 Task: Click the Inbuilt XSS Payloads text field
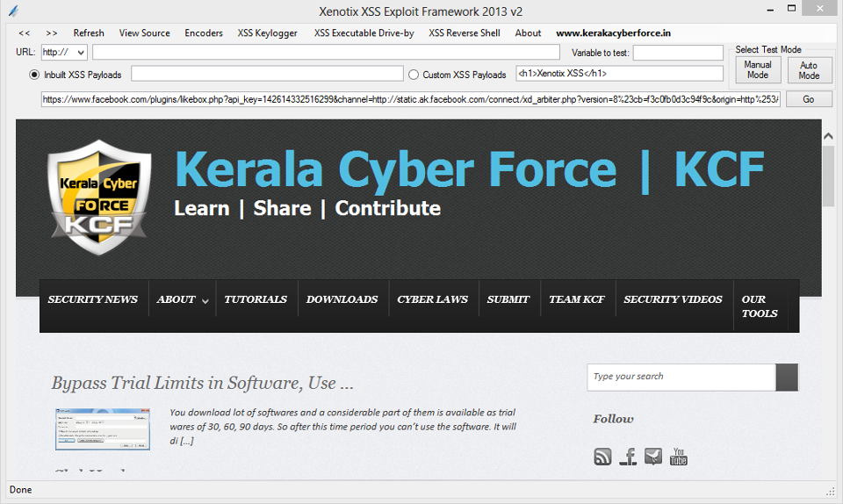267,74
